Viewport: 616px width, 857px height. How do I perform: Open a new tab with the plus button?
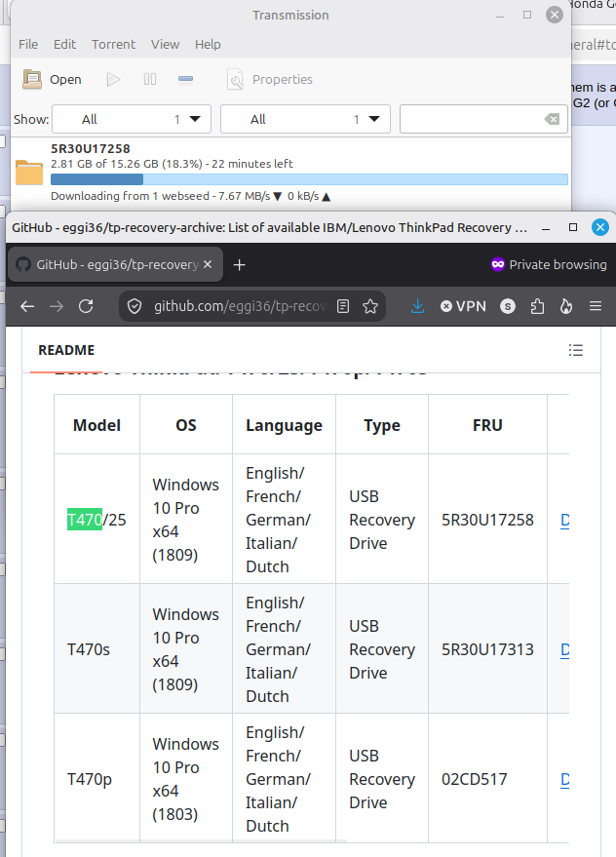[240, 265]
